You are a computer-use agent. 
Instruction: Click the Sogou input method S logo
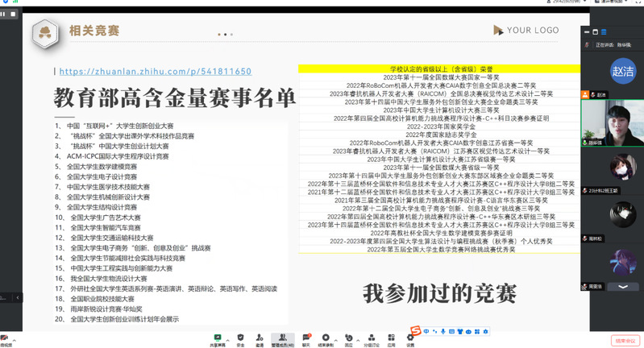click(x=414, y=330)
